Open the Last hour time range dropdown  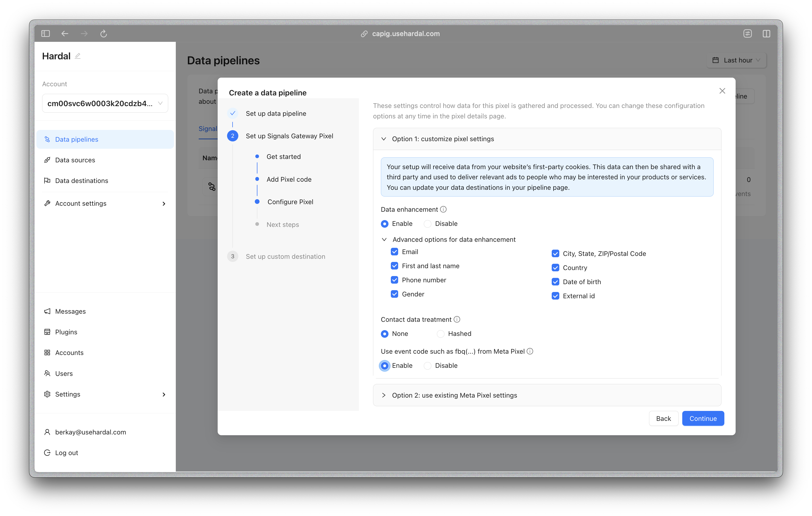click(x=736, y=60)
